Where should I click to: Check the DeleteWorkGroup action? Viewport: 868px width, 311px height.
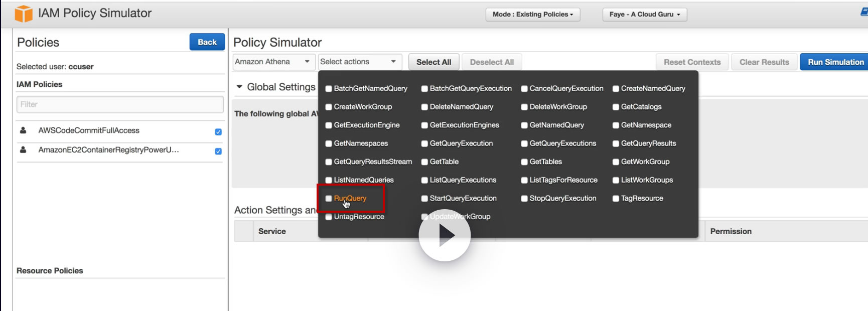(x=524, y=107)
